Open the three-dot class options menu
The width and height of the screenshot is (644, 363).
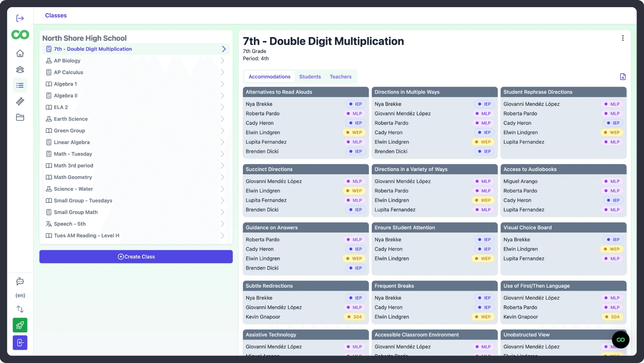pos(623,38)
